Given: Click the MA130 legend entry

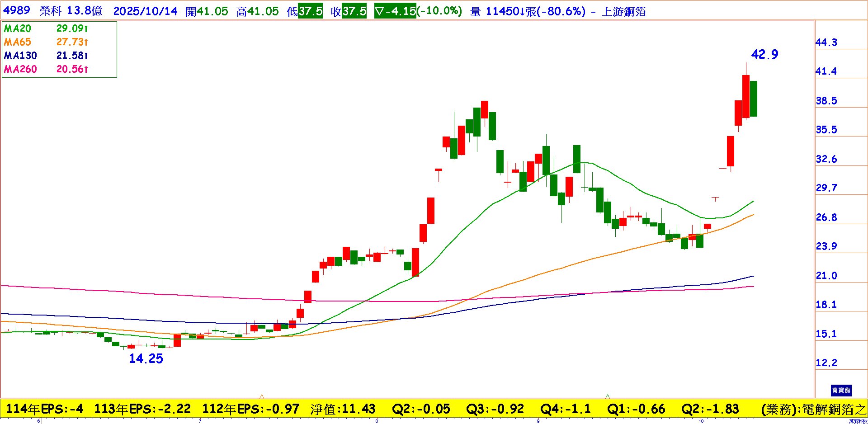Looking at the screenshot, I should coord(20,56).
